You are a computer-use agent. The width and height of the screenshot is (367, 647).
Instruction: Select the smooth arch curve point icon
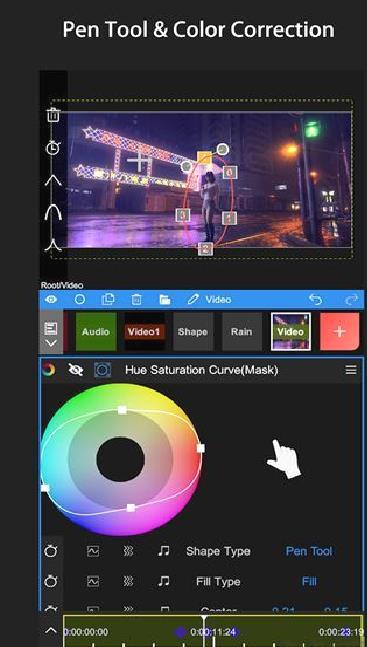pos(53,212)
